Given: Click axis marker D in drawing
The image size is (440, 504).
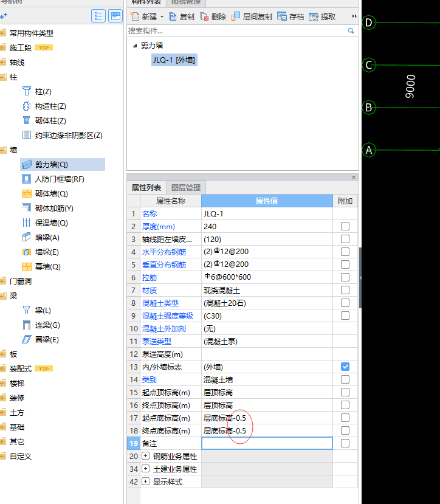Looking at the screenshot, I should 369,23.
